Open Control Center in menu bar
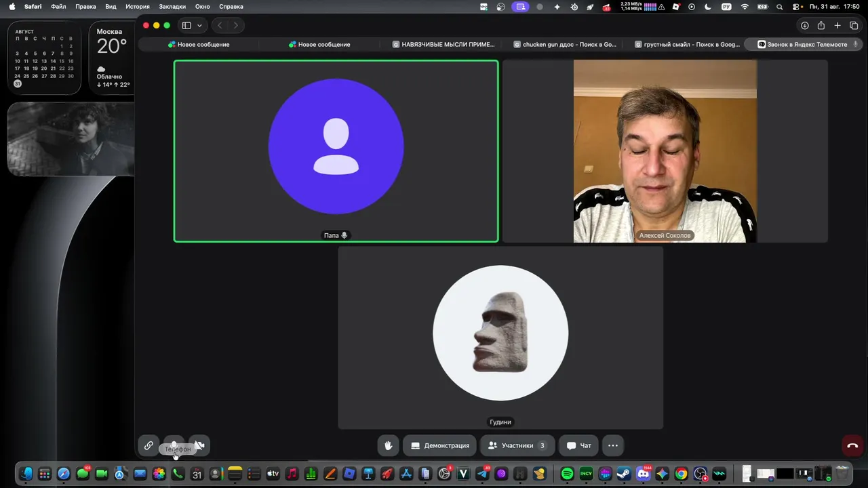Viewport: 868px width, 488px height. pyautogui.click(x=797, y=7)
